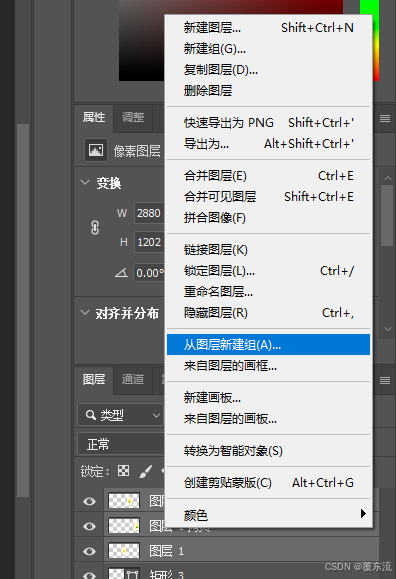Screen dimensions: 396x579
Task: Select 合并可见图层 menu entry
Action: tap(268, 197)
